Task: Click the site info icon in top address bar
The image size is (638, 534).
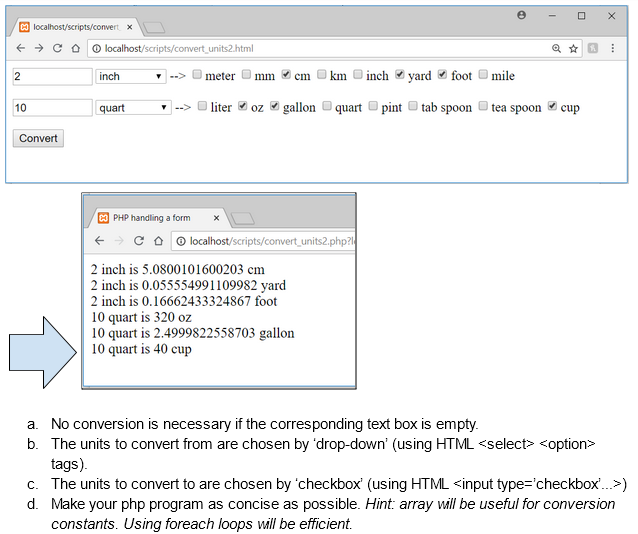Action: (96, 49)
